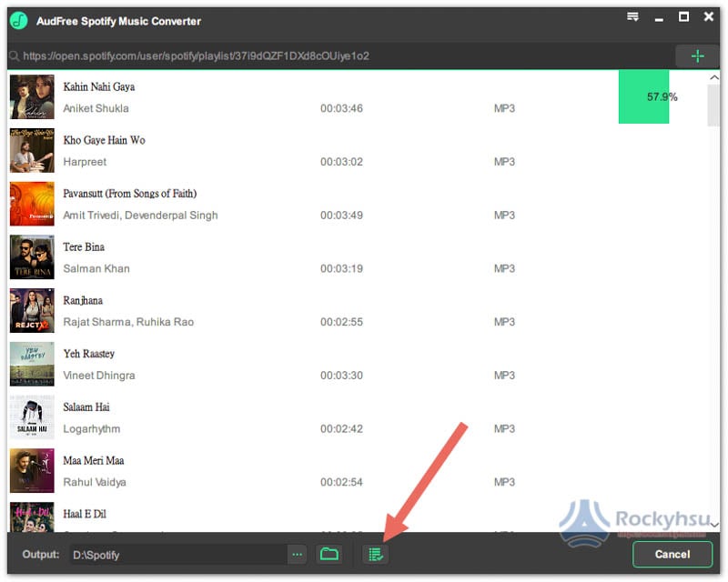Select Salaam Hai album thumbnail
728x582 pixels.
click(32, 417)
